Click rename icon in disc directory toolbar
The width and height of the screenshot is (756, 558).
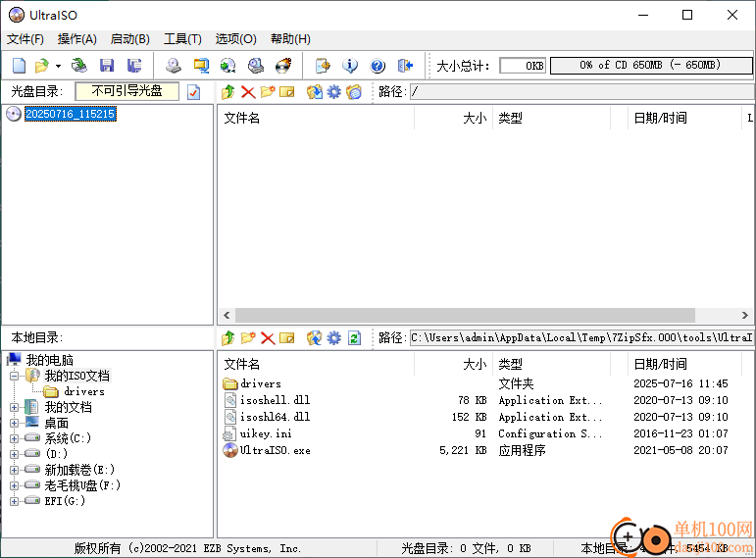click(x=287, y=91)
